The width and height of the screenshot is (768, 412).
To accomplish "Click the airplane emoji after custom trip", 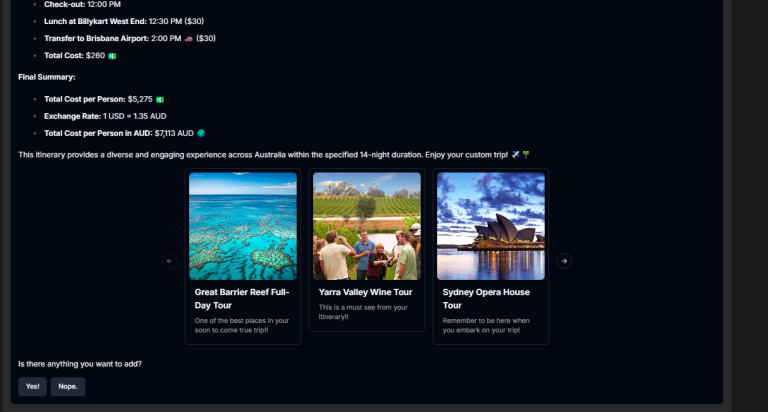I will (515, 155).
